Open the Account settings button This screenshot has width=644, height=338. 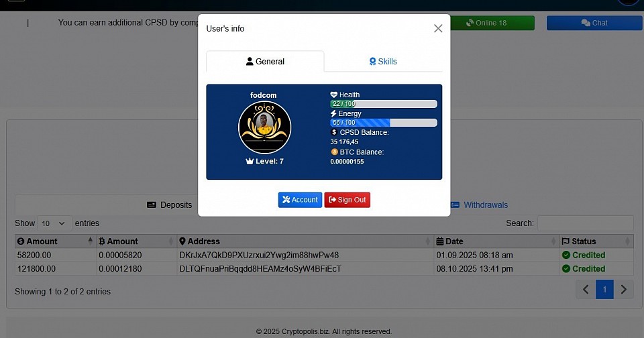pos(300,200)
